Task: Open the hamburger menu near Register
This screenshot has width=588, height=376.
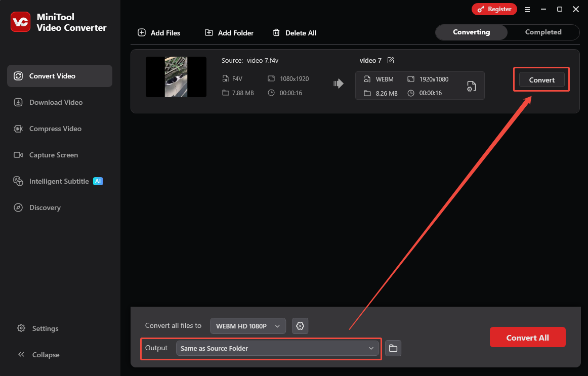Action: coord(527,9)
